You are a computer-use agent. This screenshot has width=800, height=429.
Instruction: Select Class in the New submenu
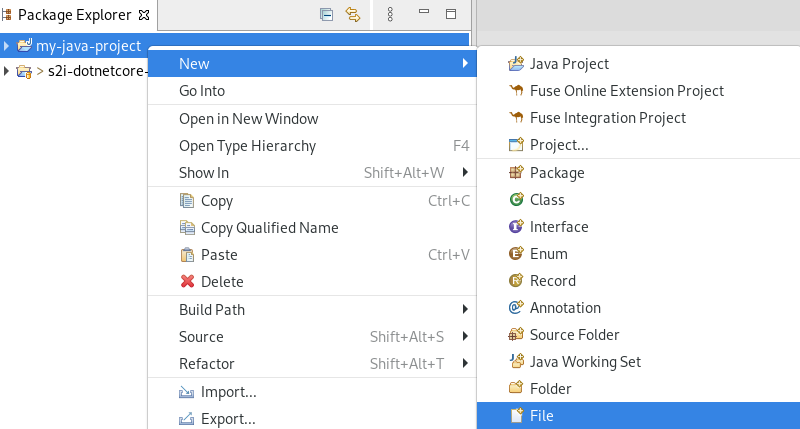click(x=547, y=200)
